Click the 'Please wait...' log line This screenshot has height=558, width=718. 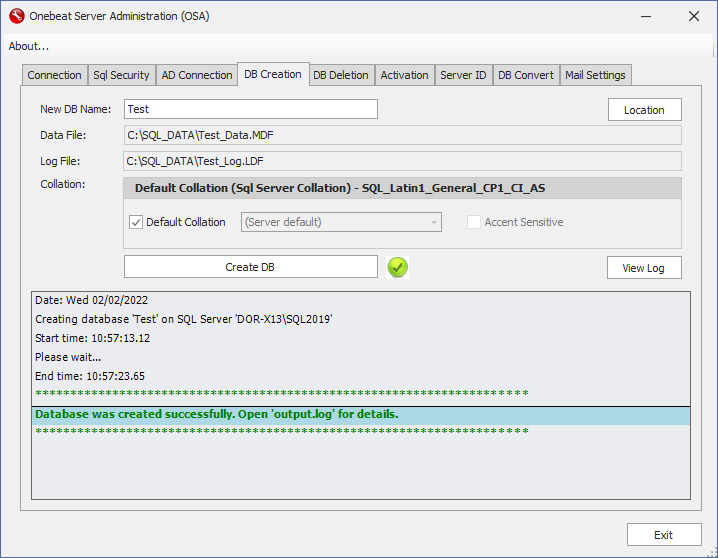(x=68, y=357)
